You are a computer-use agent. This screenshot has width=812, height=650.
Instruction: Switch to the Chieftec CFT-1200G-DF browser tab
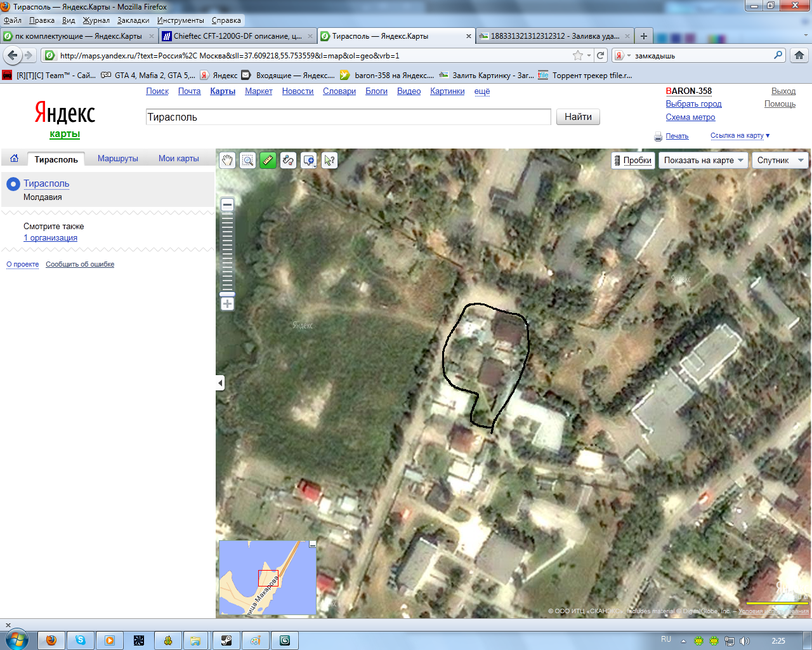tap(237, 36)
